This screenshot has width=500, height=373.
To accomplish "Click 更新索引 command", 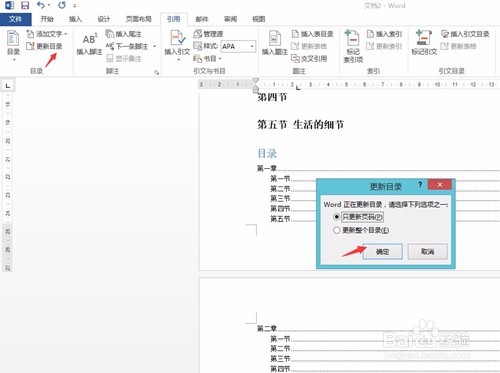I will tap(384, 46).
